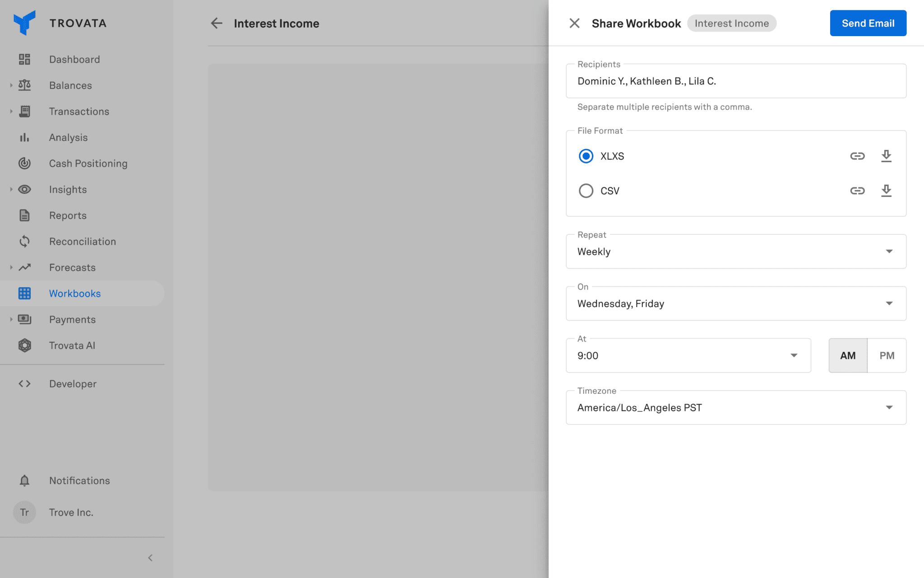This screenshot has width=924, height=578.
Task: Select the CSV radio button
Action: (586, 191)
